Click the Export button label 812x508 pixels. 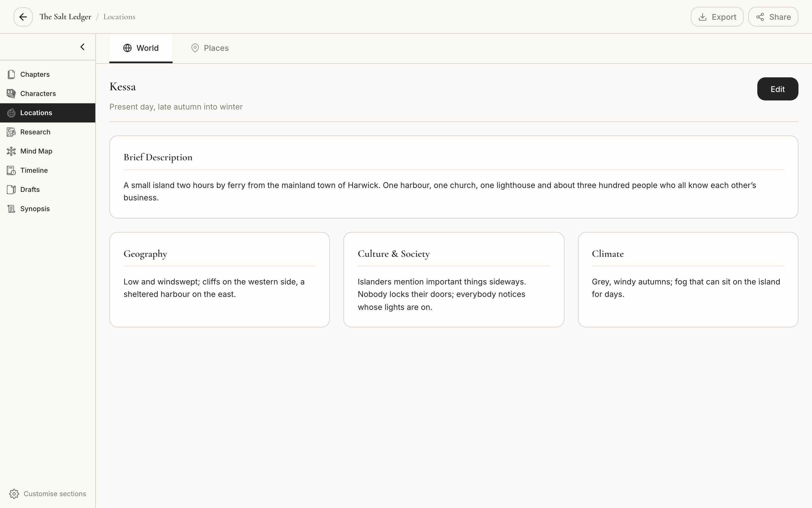pos(724,17)
